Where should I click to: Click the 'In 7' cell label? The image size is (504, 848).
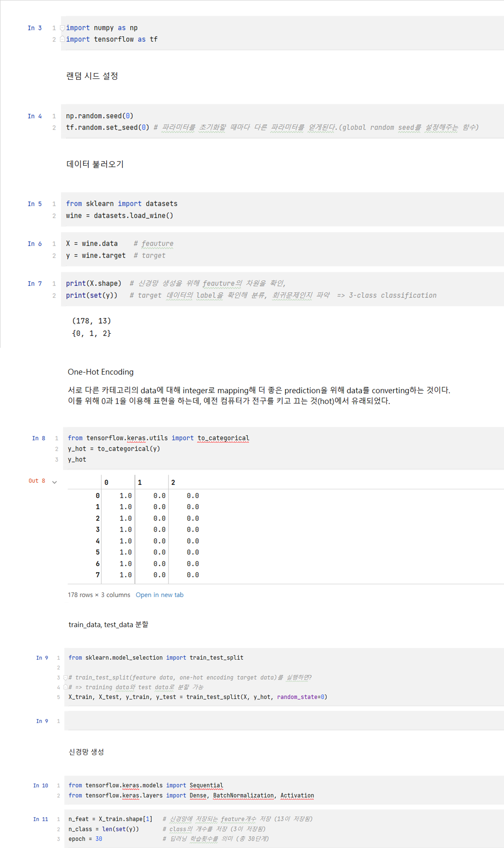coord(34,284)
